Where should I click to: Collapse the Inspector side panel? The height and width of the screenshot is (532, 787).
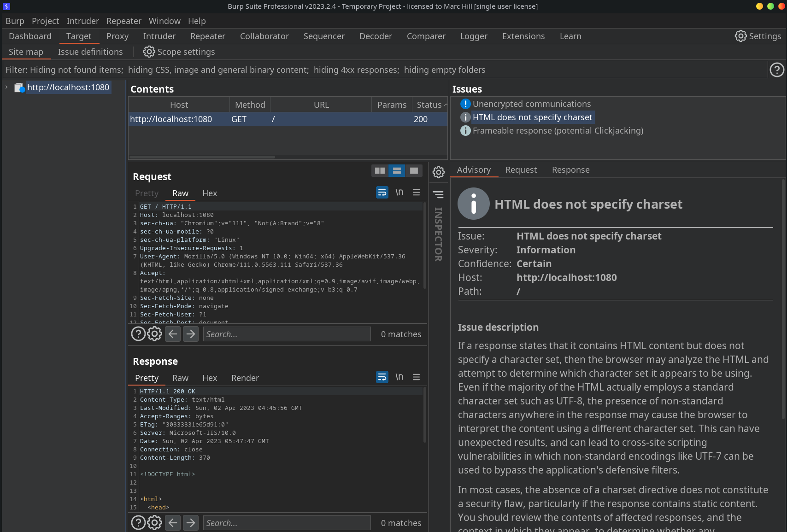click(438, 194)
